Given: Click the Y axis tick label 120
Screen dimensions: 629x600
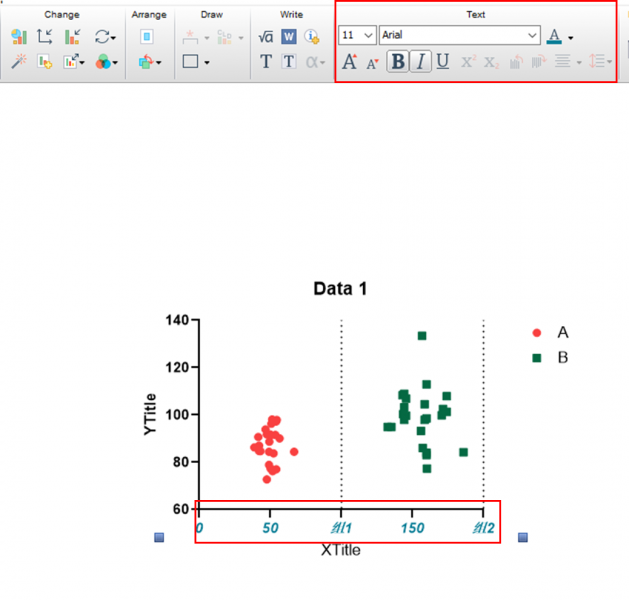Looking at the screenshot, I should (x=177, y=367).
